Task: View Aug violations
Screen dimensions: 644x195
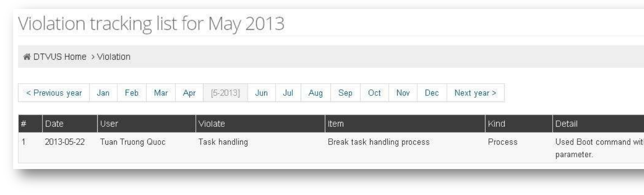Action: coord(316,93)
